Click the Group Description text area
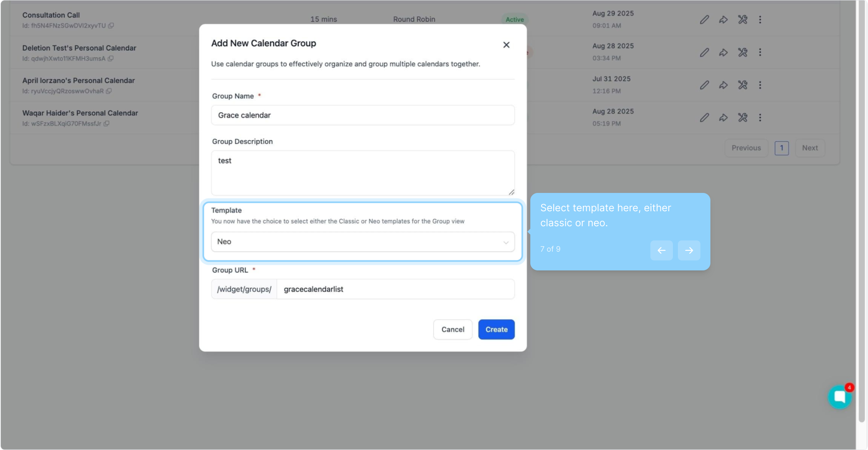The height and width of the screenshot is (450, 868). (362, 173)
